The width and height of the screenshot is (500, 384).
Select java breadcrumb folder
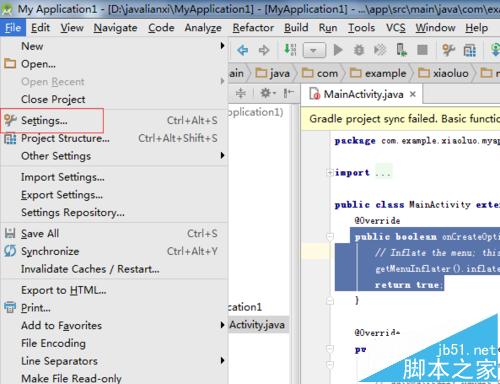click(273, 73)
